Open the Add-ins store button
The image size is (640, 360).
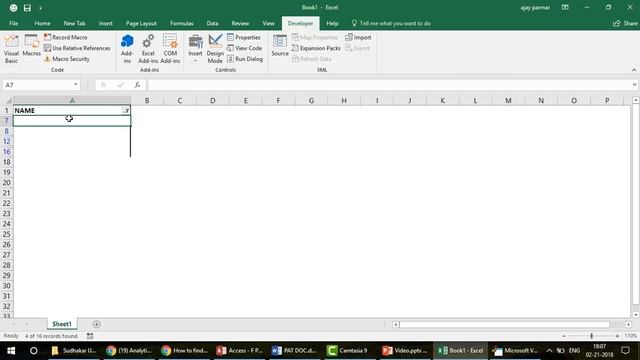[x=127, y=49]
